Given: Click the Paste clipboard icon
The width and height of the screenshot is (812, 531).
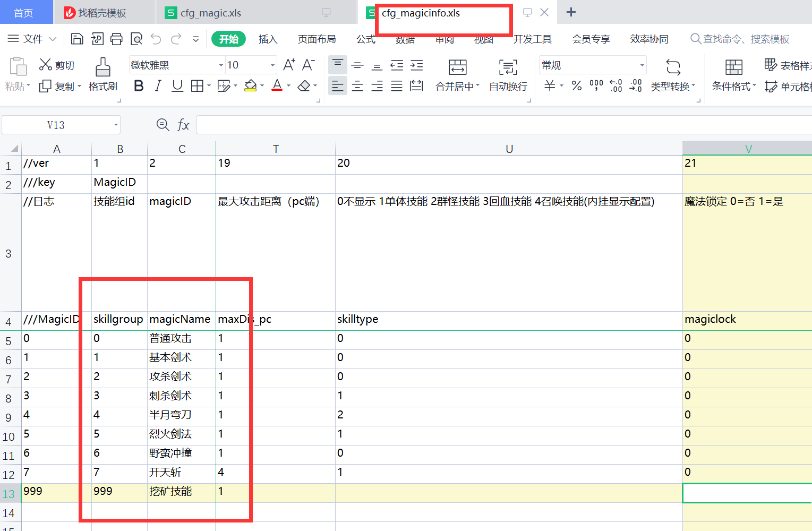Looking at the screenshot, I should point(18,67).
